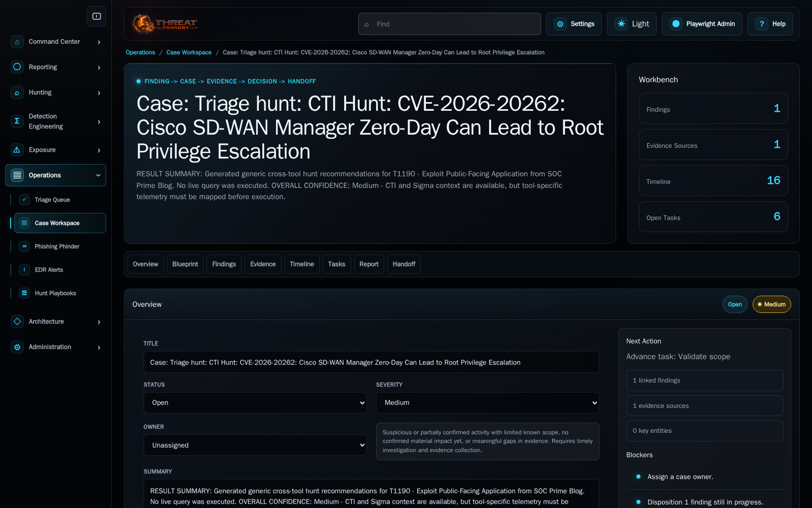Screen dimensions: 812x508
Task: Click the Hunt Playbooks icon
Action: 24,293
